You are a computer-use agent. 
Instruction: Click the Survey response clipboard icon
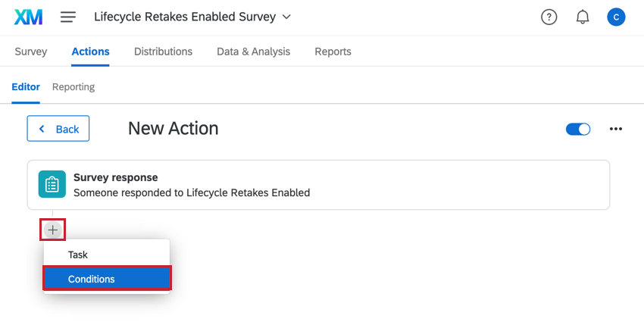click(x=52, y=184)
